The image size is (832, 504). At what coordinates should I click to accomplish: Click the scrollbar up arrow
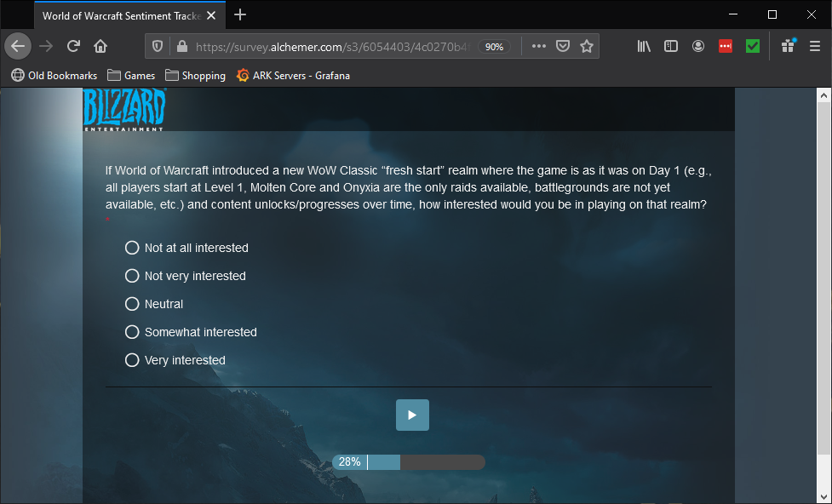pyautogui.click(x=823, y=95)
